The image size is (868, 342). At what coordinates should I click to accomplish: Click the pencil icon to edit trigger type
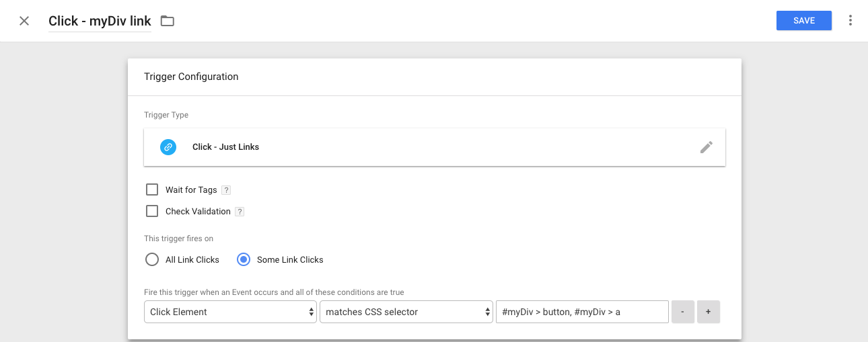[706, 147]
